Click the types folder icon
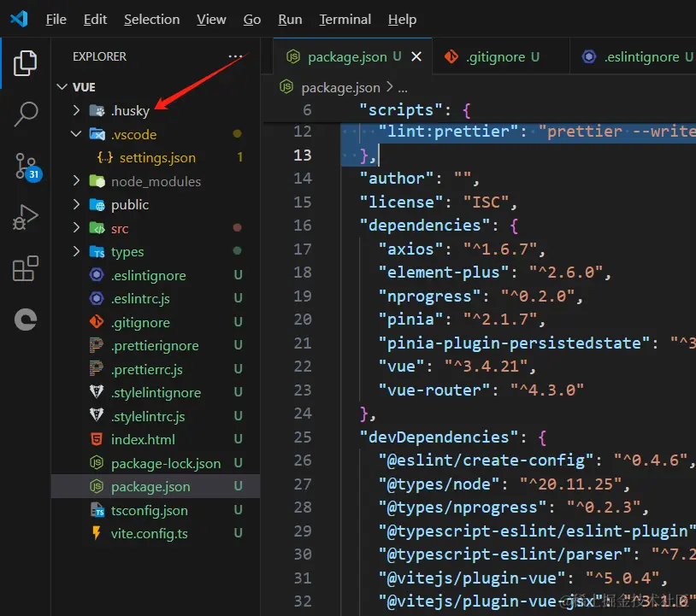 [97, 251]
